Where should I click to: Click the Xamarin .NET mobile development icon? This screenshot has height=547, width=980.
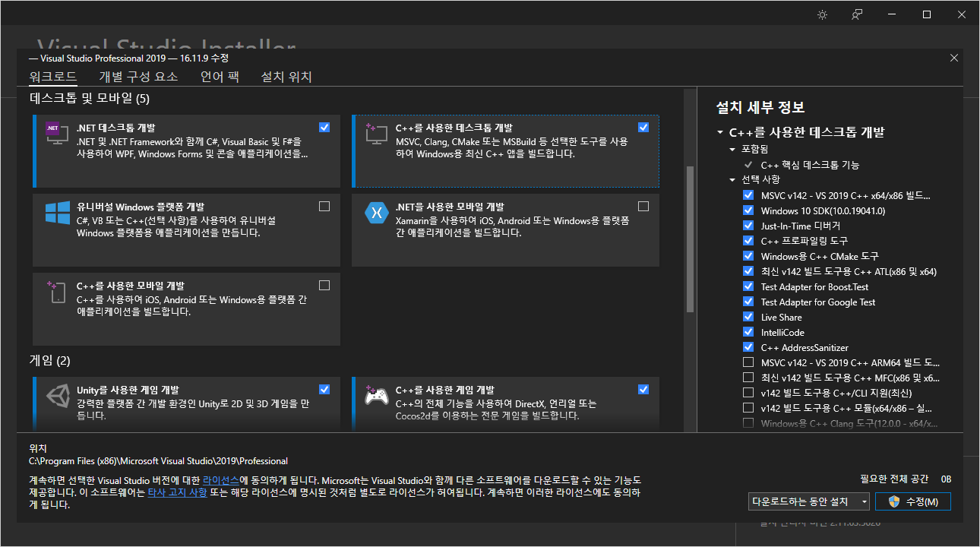pos(377,213)
